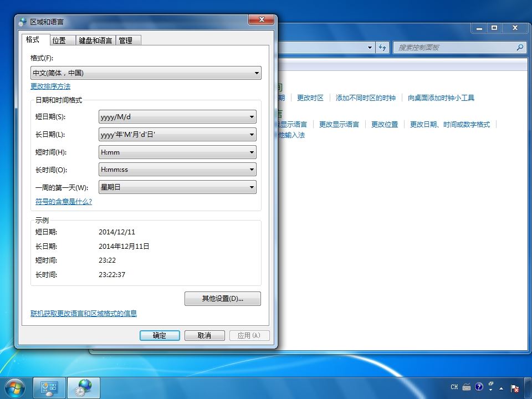The height and width of the screenshot is (399, 532).
Task: Click the 2014年12月11日 long date example
Action: tap(124, 246)
